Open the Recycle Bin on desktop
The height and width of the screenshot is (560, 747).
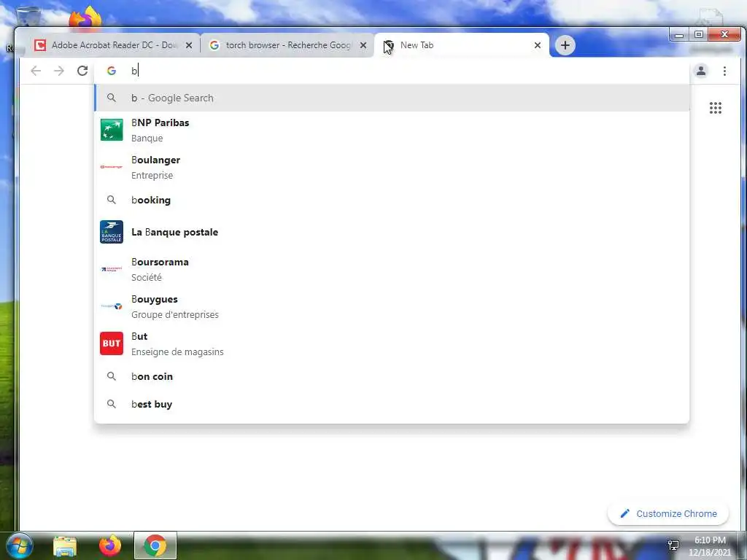click(x=28, y=16)
